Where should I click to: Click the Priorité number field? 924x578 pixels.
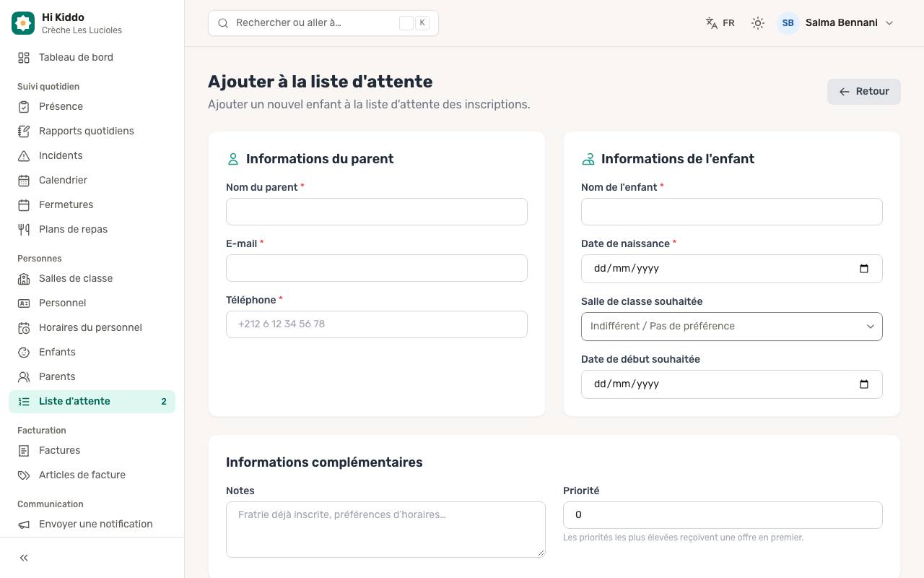point(723,515)
